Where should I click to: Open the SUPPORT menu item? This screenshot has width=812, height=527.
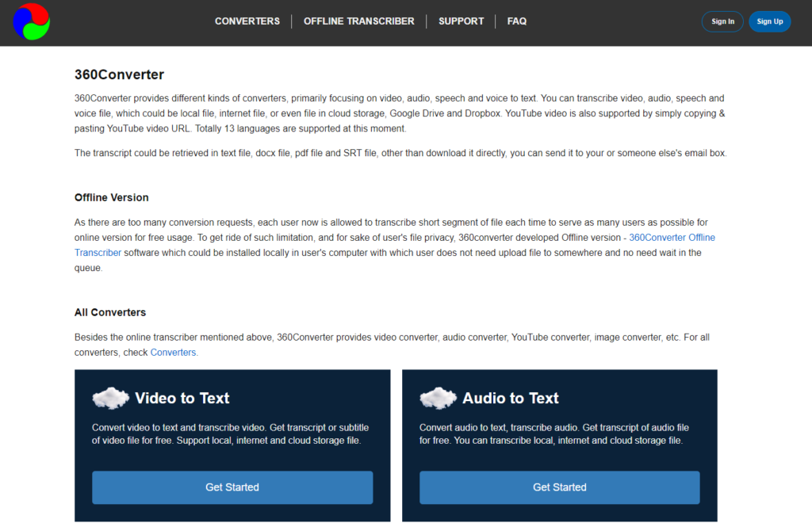coord(461,21)
